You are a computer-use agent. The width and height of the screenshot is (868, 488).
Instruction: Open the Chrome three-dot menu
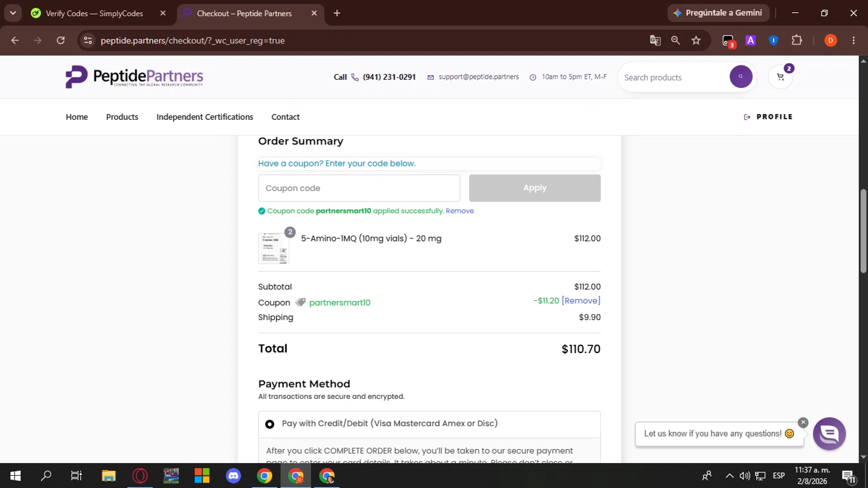(x=854, y=41)
